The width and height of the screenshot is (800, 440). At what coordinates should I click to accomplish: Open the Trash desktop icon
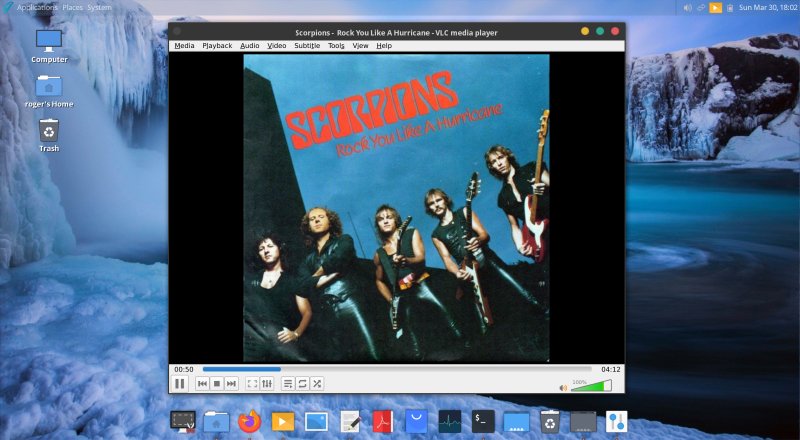[x=49, y=135]
